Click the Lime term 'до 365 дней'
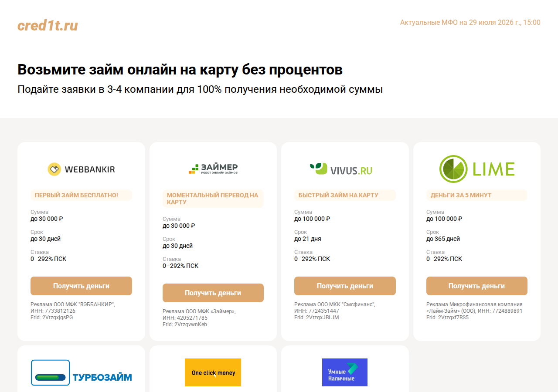558x392 pixels. tap(443, 239)
